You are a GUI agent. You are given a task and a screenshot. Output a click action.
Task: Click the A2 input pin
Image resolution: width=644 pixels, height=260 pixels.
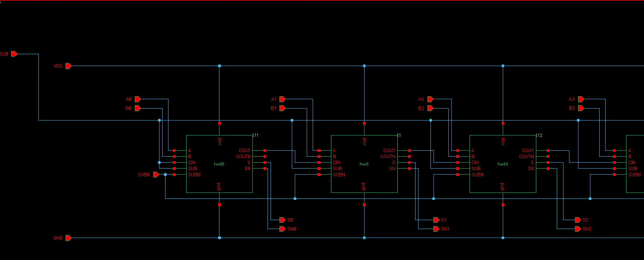[x=430, y=99]
